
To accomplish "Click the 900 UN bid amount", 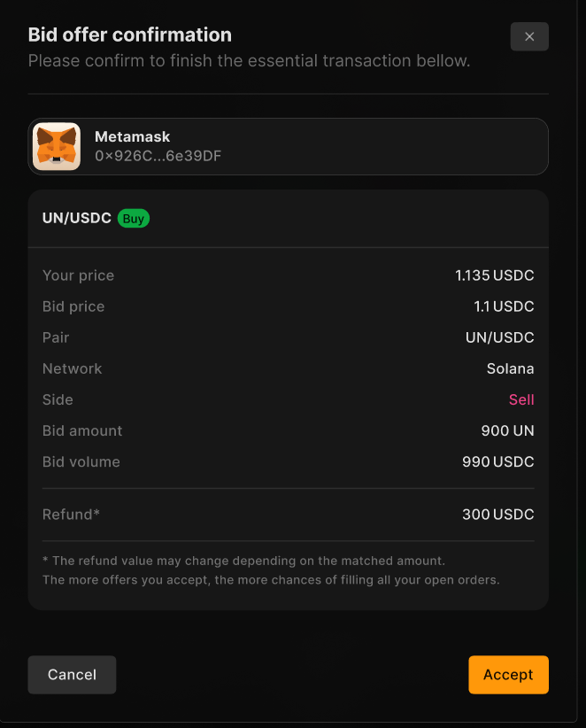I will point(507,430).
